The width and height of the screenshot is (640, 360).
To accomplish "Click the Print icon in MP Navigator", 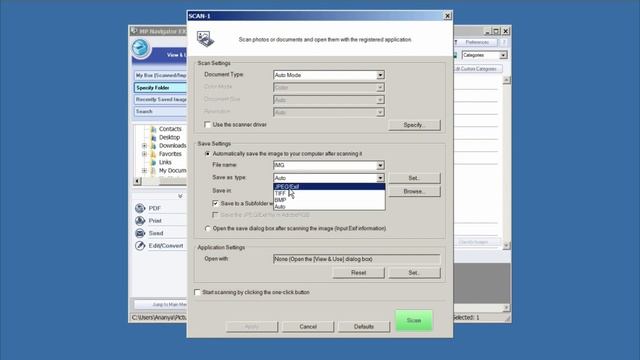I will coord(140,221).
